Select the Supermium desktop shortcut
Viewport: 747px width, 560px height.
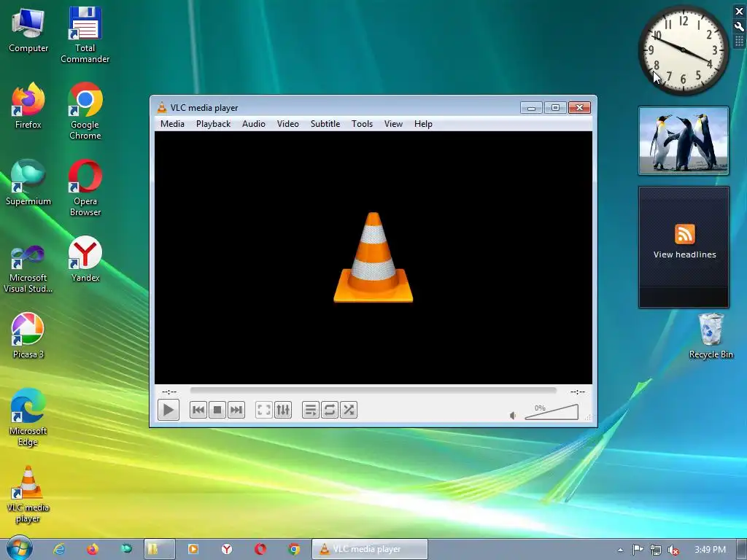(28, 182)
